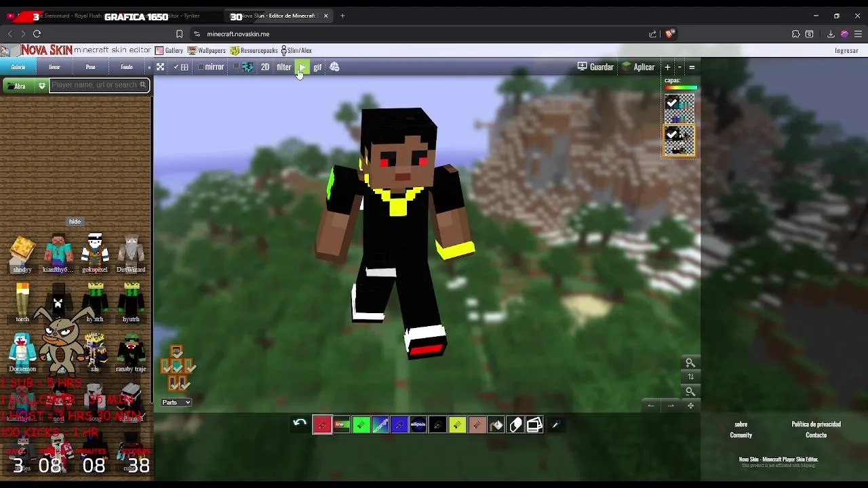Switch to 2D view
868x488 pixels.
click(265, 67)
